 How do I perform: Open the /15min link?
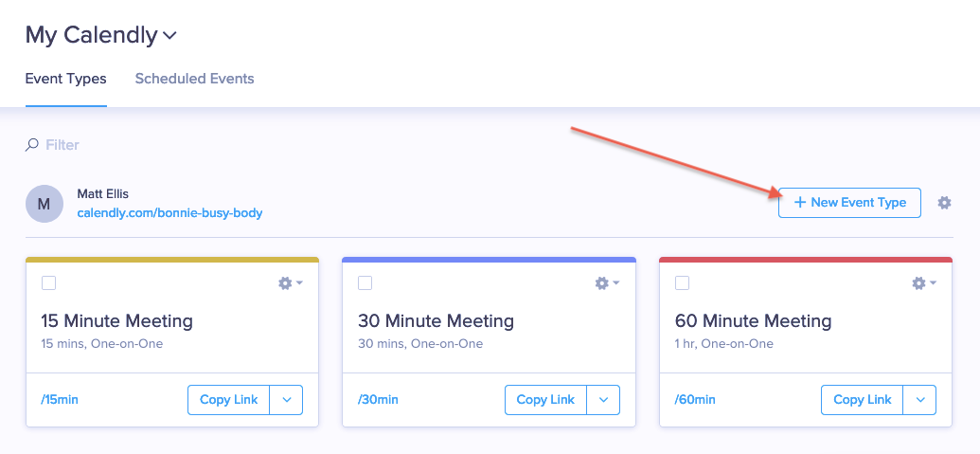click(x=60, y=400)
